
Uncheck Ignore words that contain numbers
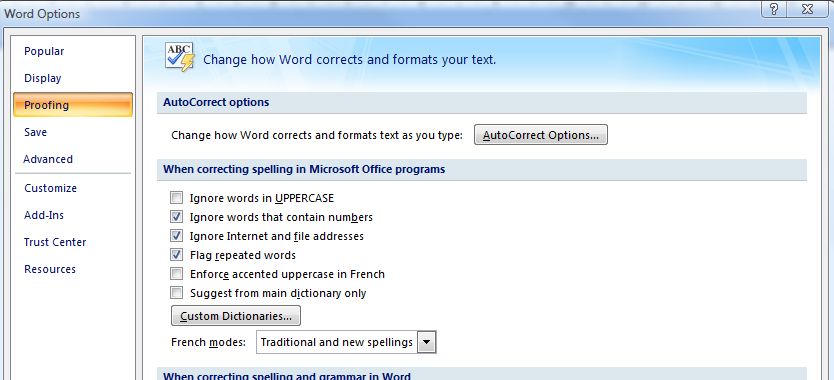176,217
